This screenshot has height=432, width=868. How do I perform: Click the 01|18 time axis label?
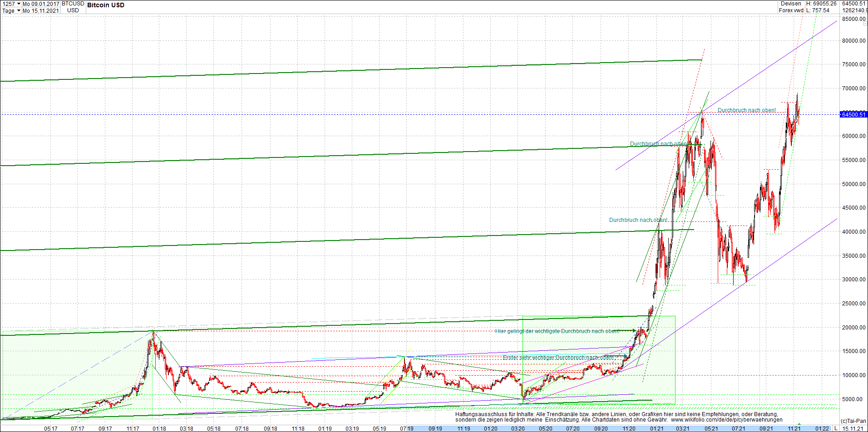[159, 428]
